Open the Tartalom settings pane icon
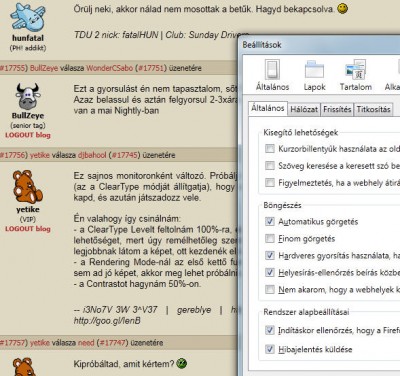The width and height of the screenshot is (400, 376). pyautogui.click(x=356, y=75)
